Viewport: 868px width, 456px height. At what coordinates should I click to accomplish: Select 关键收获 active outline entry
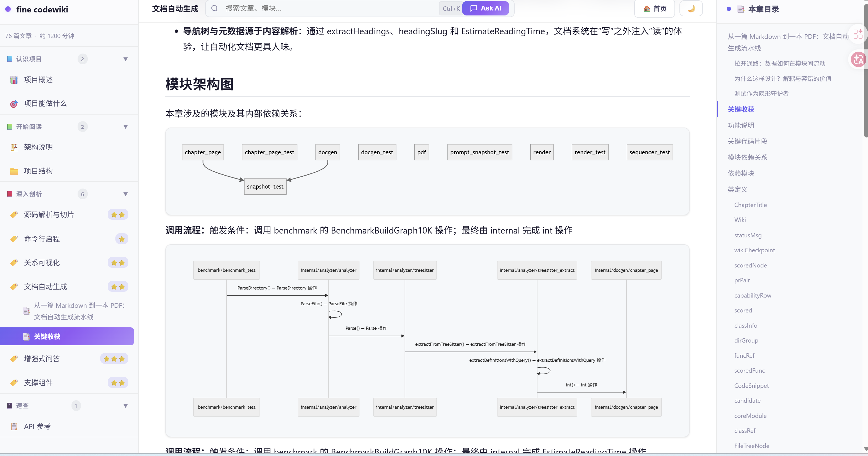click(x=741, y=110)
